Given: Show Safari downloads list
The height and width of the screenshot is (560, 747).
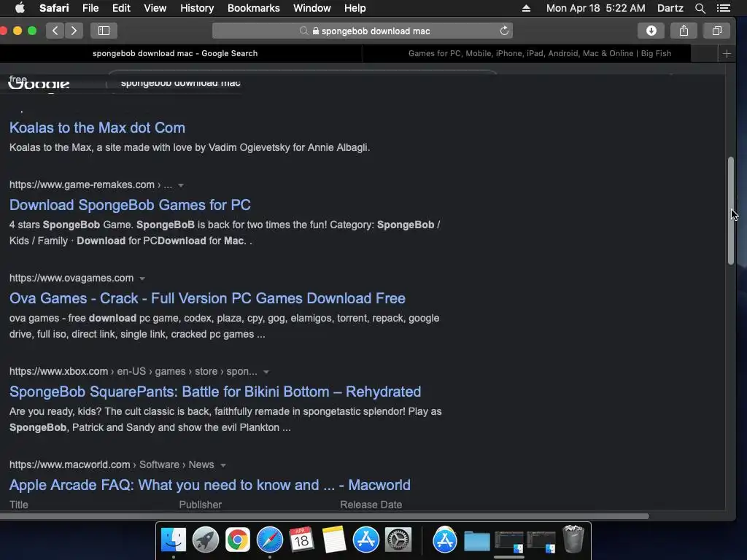Looking at the screenshot, I should coord(651,31).
